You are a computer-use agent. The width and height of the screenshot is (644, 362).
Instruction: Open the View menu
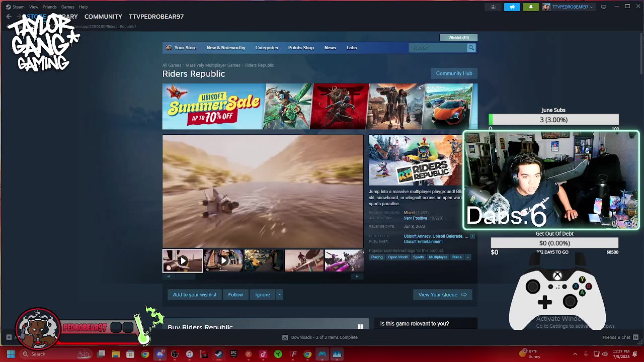pyautogui.click(x=34, y=7)
